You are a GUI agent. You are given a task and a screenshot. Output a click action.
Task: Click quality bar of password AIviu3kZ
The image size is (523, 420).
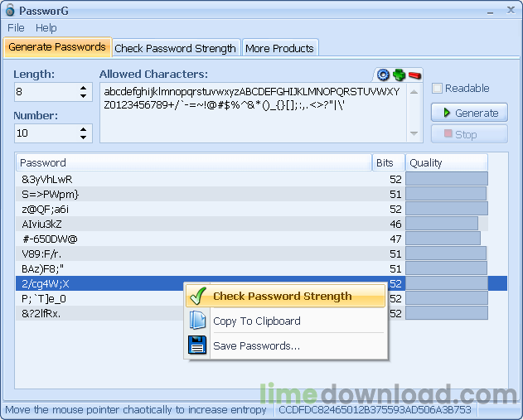(x=442, y=224)
